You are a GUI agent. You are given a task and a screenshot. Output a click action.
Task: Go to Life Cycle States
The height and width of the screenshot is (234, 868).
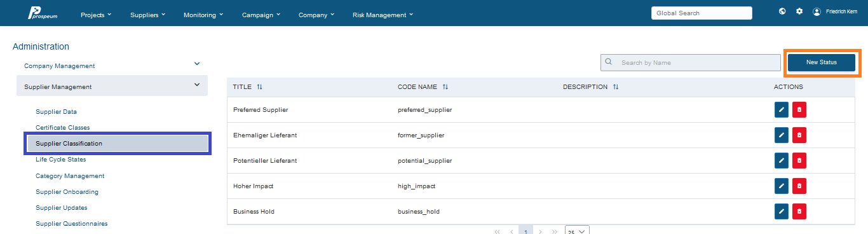coord(60,160)
